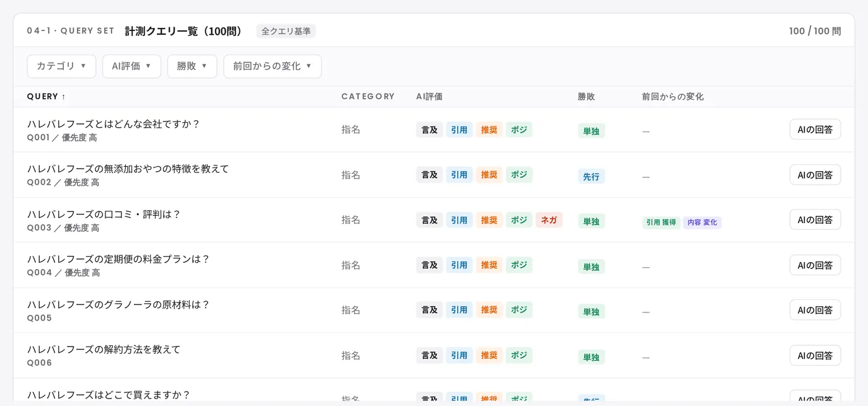This screenshot has height=406, width=868.
Task: Click the 計測クエリ一覧（100問） title
Action: click(x=183, y=31)
